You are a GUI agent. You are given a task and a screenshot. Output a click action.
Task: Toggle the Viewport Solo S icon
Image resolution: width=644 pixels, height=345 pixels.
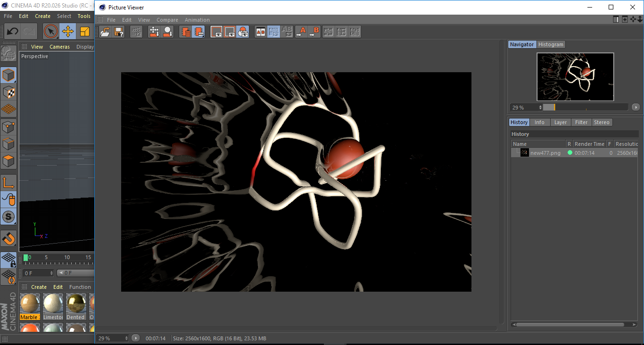coord(8,217)
